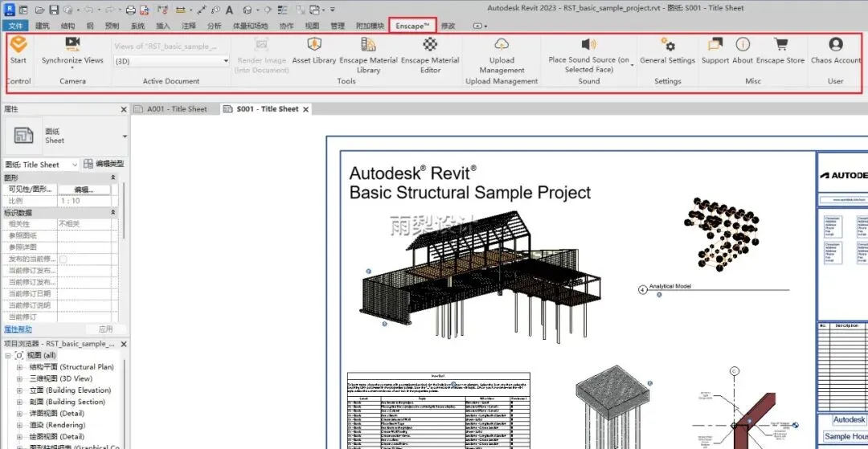Click the Render Image into Document icon

click(262, 43)
